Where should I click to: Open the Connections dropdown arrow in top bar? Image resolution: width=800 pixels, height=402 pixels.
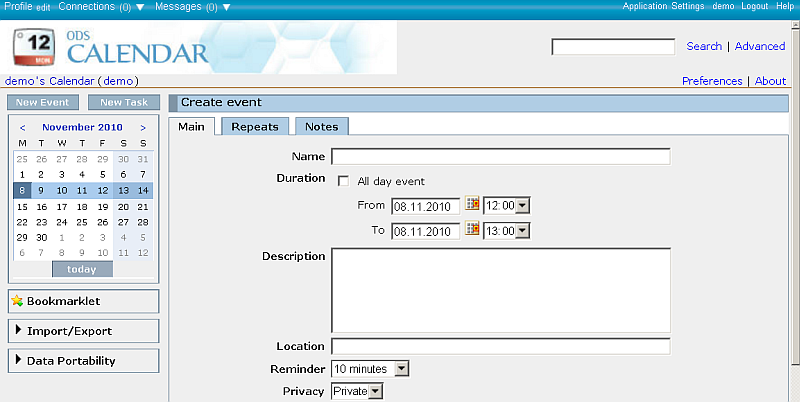click(x=140, y=7)
